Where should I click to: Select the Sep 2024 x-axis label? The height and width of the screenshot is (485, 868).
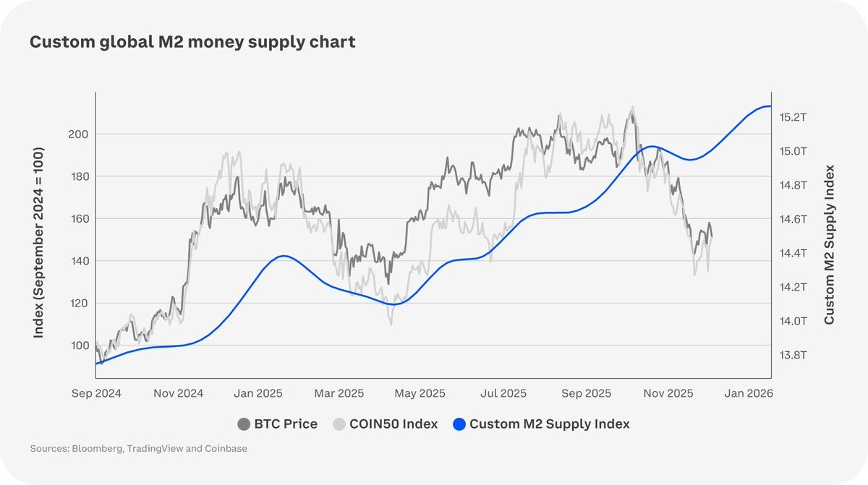[96, 393]
